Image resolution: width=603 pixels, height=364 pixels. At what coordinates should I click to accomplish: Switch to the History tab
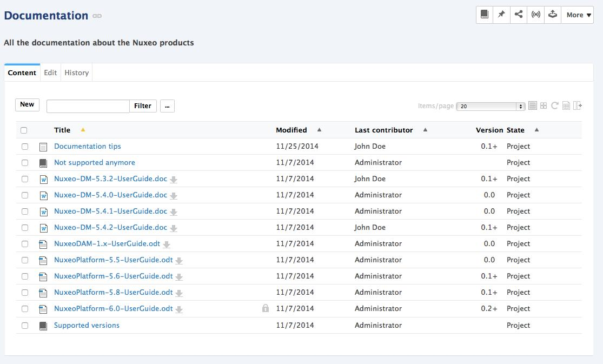pos(77,72)
